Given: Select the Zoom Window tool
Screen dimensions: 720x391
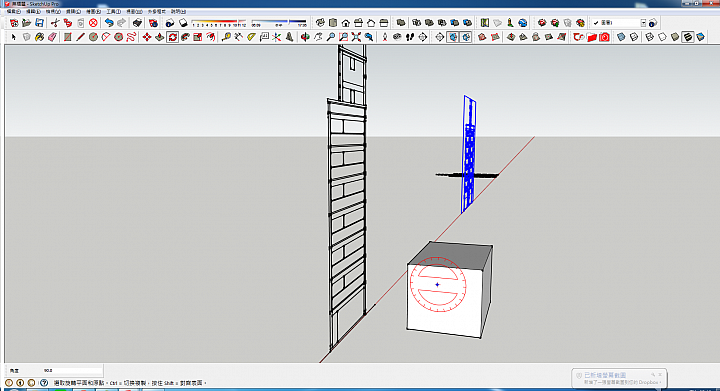Looking at the screenshot, I should click(x=343, y=37).
